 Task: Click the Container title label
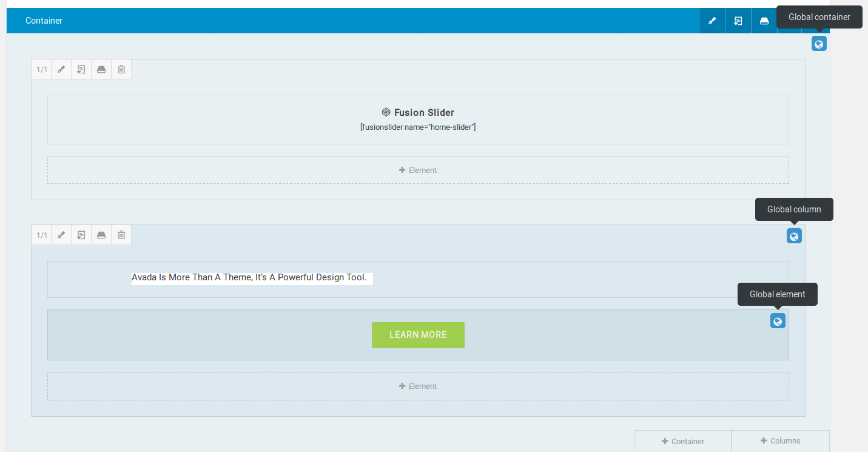[x=44, y=21]
